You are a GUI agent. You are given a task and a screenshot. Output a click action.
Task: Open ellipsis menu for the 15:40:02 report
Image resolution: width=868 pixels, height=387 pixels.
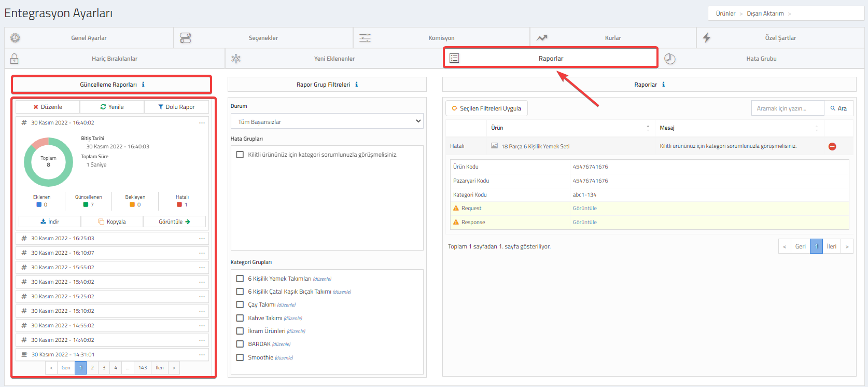coord(202,282)
